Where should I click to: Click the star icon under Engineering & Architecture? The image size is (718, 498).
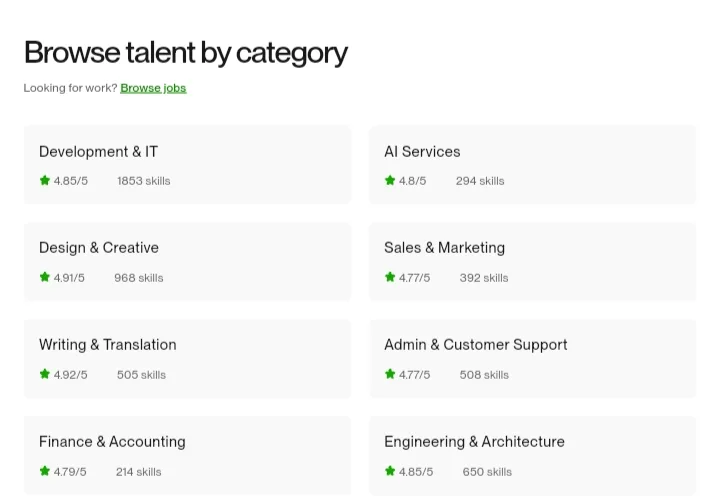(390, 471)
